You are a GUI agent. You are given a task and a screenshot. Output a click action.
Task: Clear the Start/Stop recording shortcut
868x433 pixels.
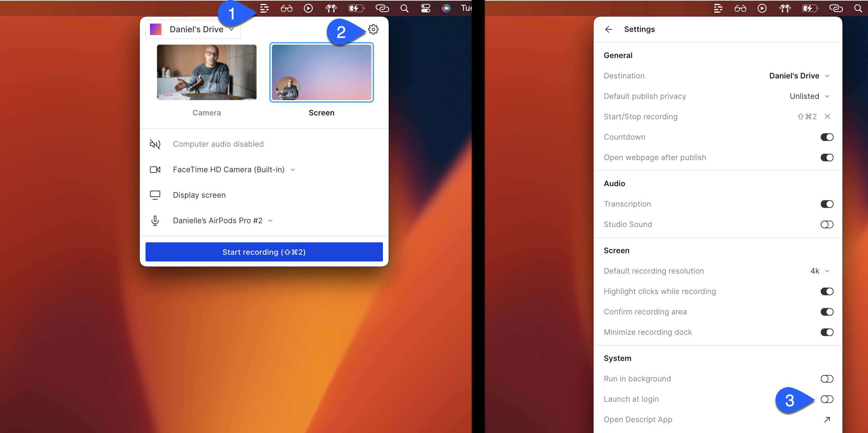pos(827,116)
